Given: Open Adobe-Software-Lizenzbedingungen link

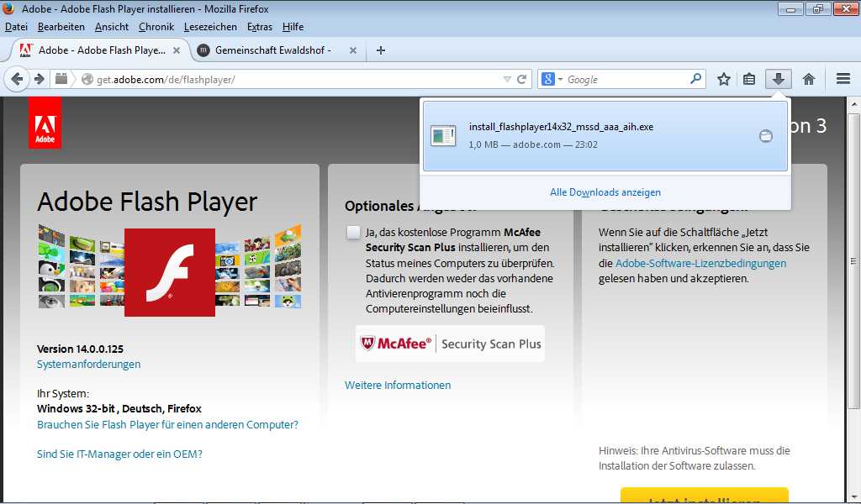Looking at the screenshot, I should click(700, 263).
